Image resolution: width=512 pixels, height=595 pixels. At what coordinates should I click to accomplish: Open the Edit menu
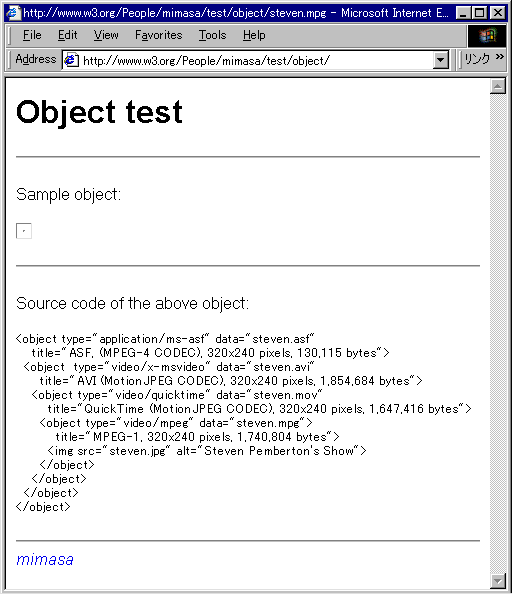click(x=68, y=35)
